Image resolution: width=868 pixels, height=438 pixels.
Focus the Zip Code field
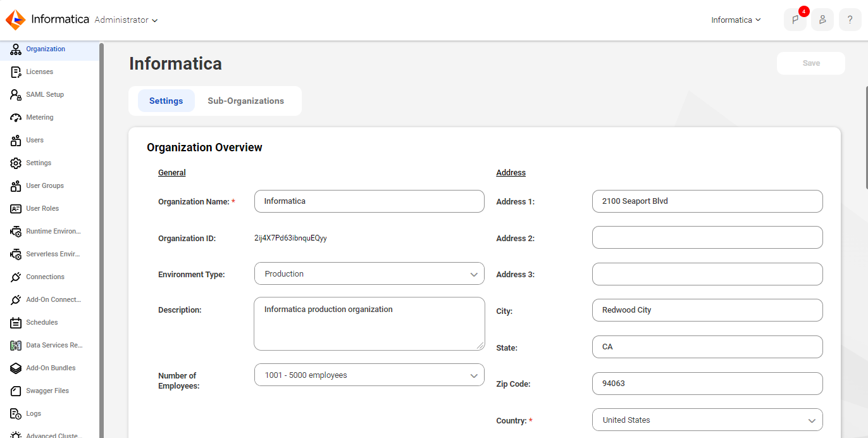[707, 384]
